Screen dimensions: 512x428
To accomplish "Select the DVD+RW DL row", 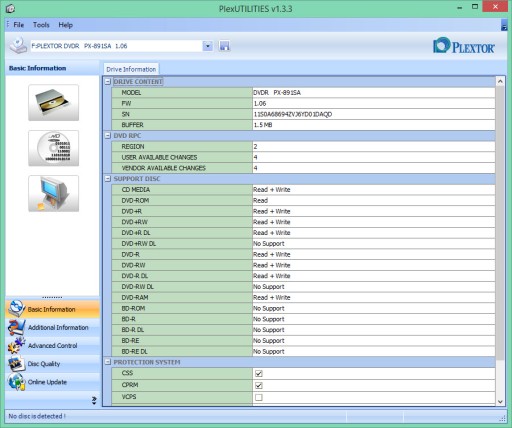I will (303, 244).
